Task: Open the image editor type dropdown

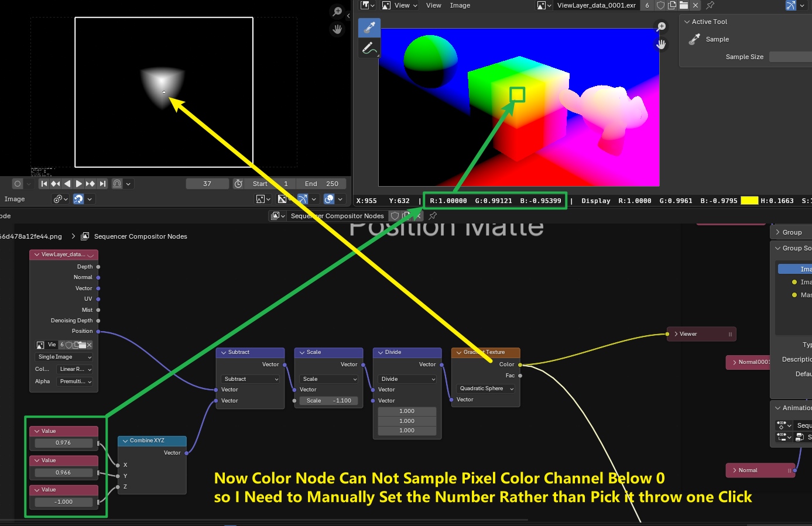Action: [x=368, y=5]
